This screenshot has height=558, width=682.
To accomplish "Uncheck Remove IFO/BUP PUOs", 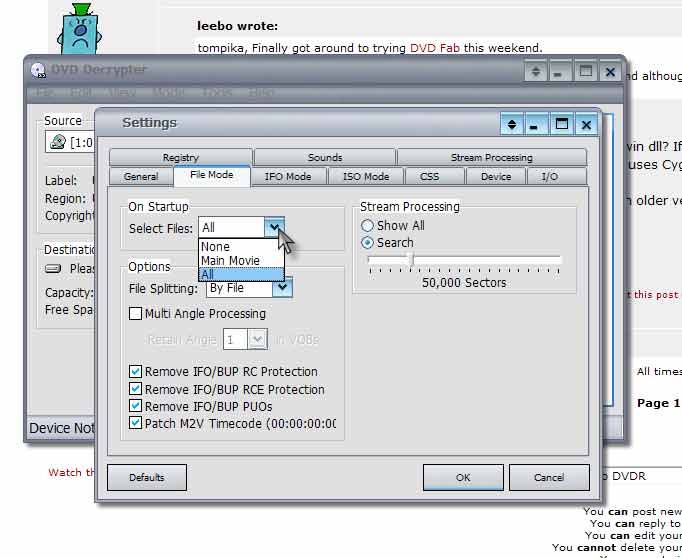I will pyautogui.click(x=135, y=406).
